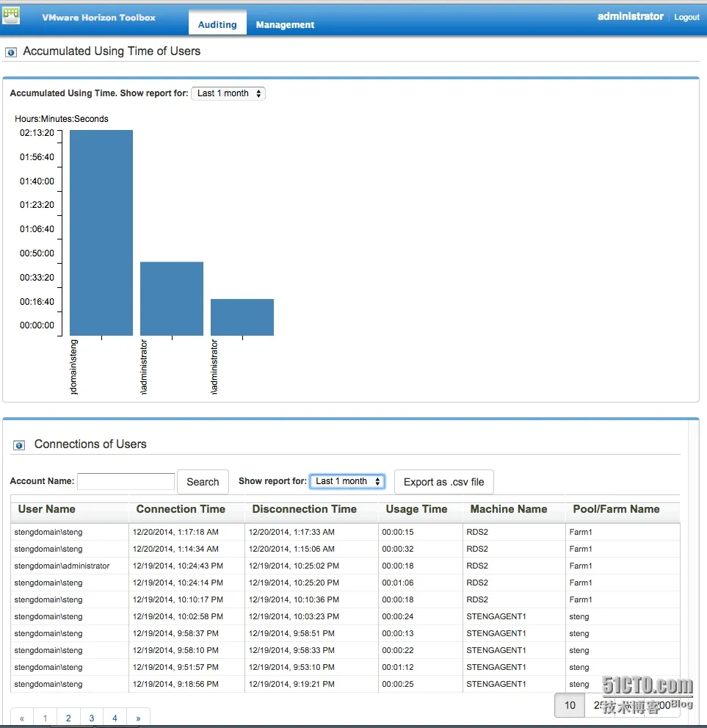Image resolution: width=707 pixels, height=728 pixels.
Task: Click info icon beside Accumulated Using Time heading
Action: (11, 52)
